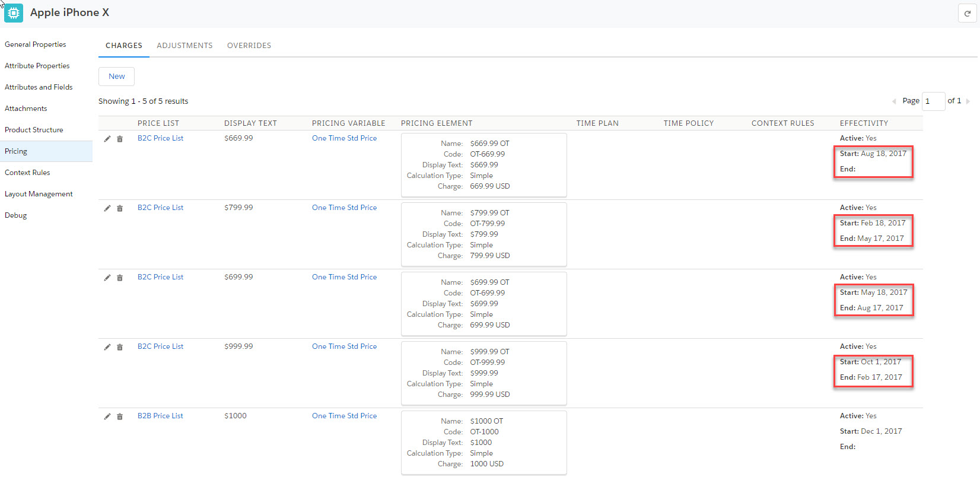
Task: Click the Start: Aug 18, 2017 date
Action: [873, 154]
